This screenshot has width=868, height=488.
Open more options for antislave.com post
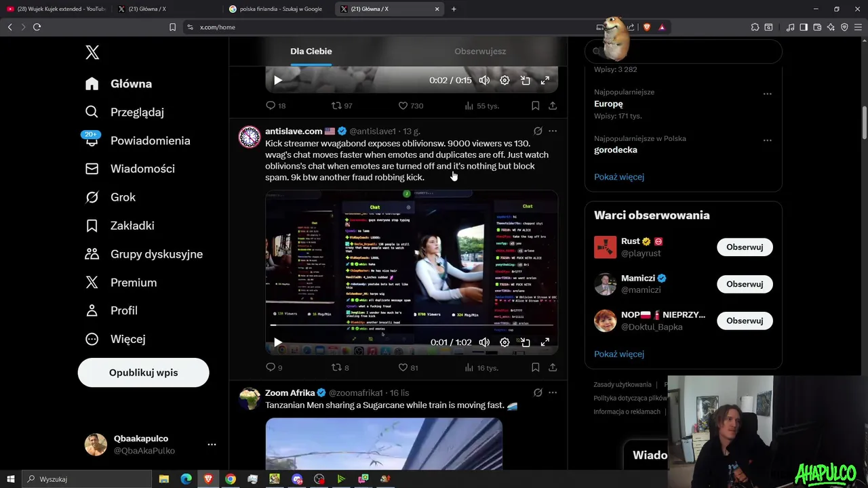553,131
